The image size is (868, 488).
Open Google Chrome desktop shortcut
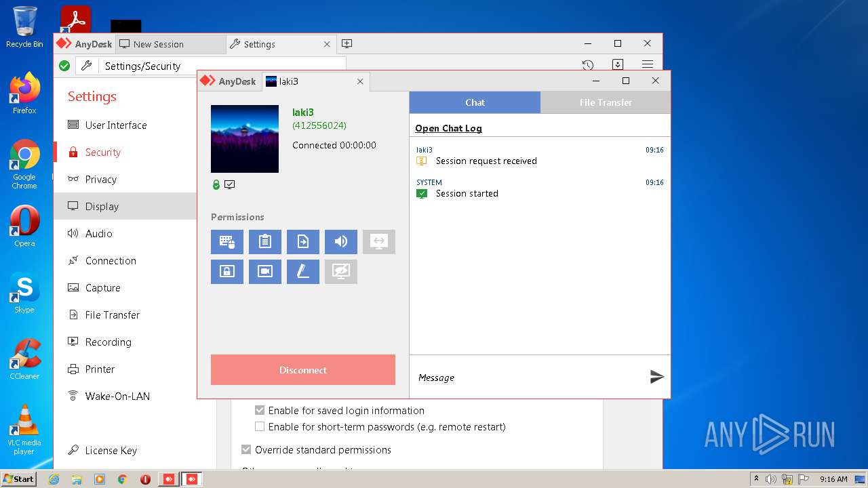24,164
